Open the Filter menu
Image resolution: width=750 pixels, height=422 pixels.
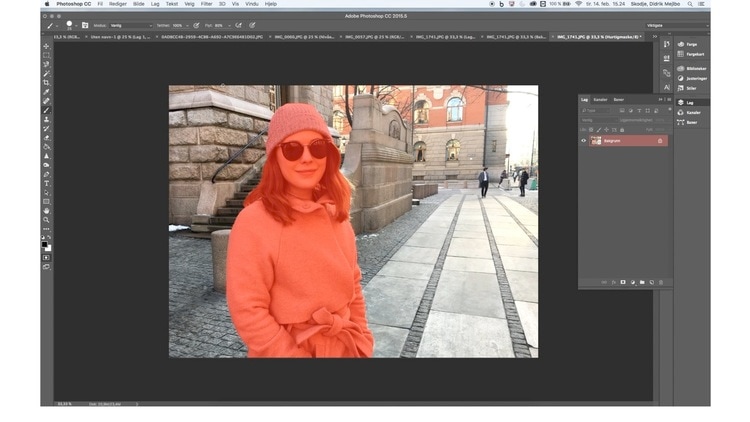[x=206, y=4]
